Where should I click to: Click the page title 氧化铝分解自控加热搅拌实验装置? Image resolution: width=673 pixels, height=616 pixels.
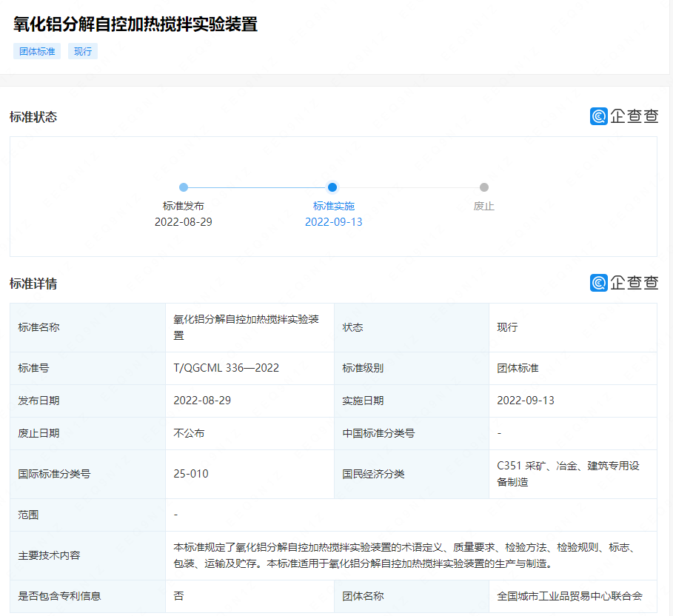point(135,24)
